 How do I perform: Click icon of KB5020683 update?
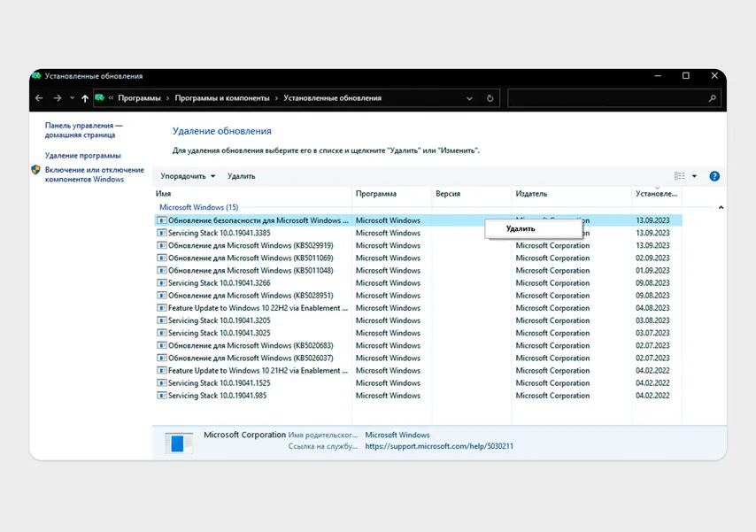(x=162, y=345)
